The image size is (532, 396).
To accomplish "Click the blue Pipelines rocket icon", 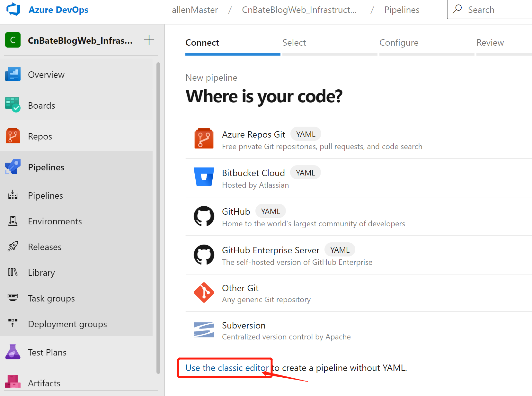I will pyautogui.click(x=13, y=167).
